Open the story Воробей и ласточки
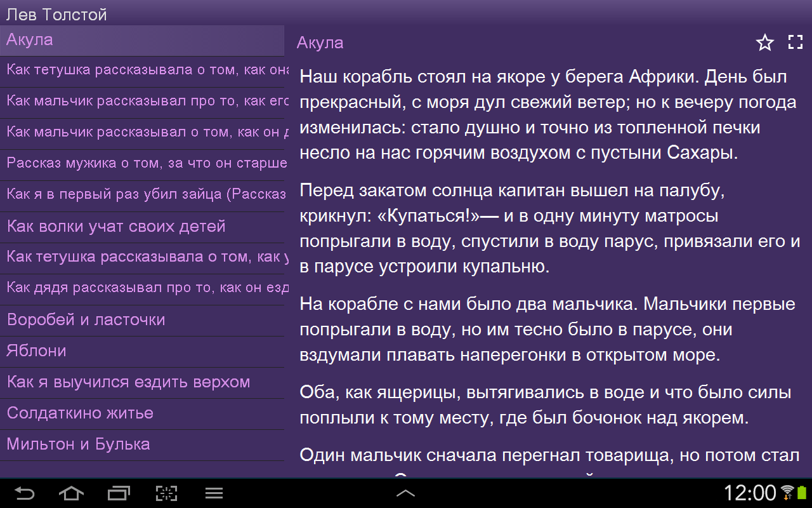 coord(142,320)
